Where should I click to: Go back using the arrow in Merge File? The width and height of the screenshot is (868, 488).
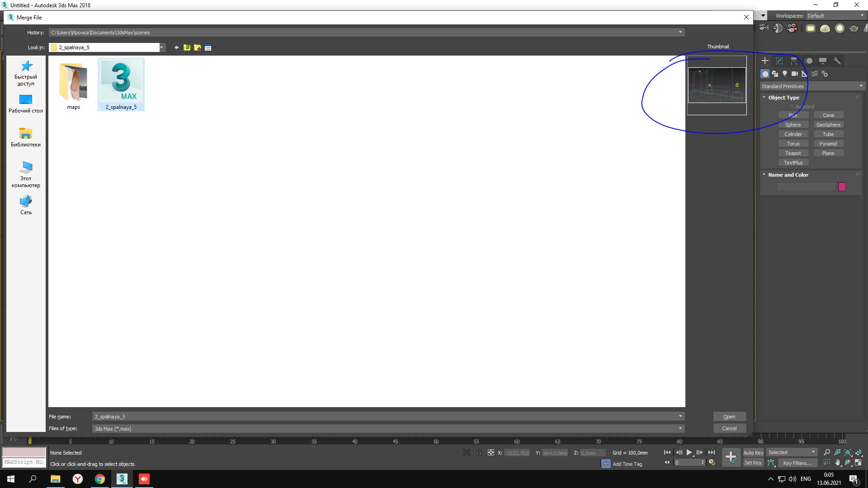tap(177, 47)
